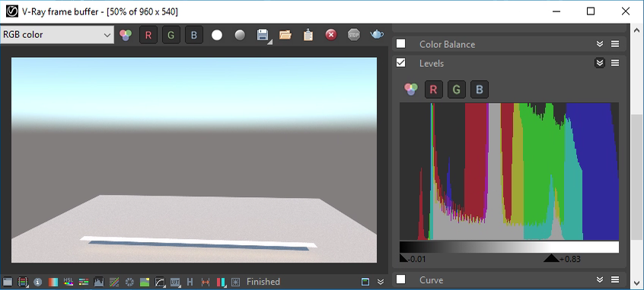Screen dimensions: 644x290
Task: Minimize the V-Ray frame buffer window
Action: 556,11
